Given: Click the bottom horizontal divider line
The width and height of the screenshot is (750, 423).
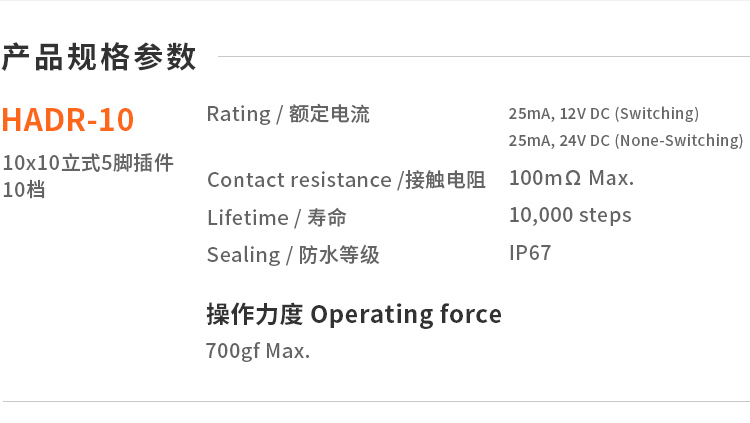Looking at the screenshot, I should coord(375,401).
